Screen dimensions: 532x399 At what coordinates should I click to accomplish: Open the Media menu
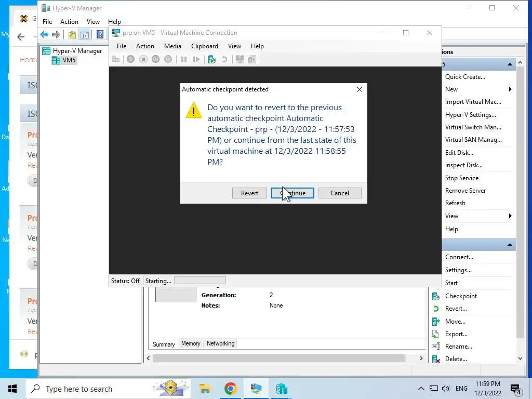(172, 46)
